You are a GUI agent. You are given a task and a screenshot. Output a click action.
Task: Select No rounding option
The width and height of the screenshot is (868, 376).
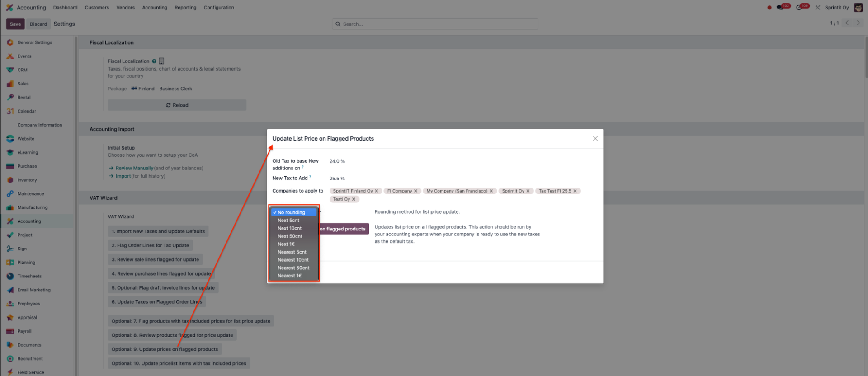pyautogui.click(x=294, y=212)
